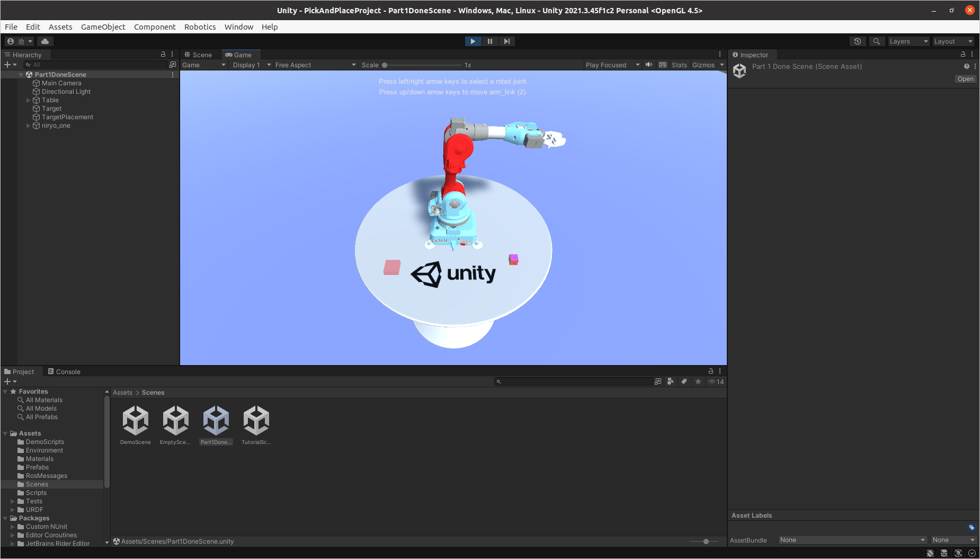
Task: Open the Inspector panel options menu
Action: [972, 54]
